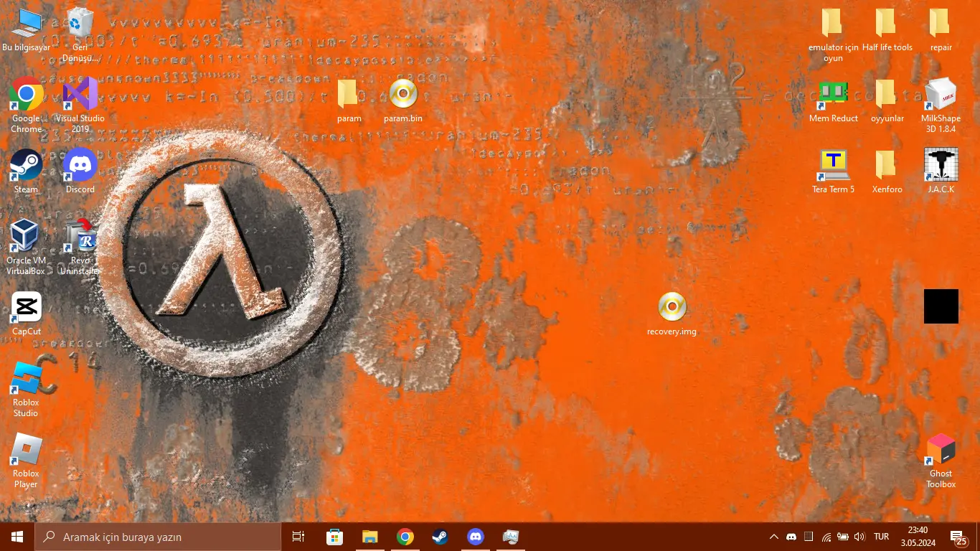Viewport: 980px width, 551px height.
Task: Select the Geri Dönüşüm recycle bin icon
Action: [x=80, y=34]
